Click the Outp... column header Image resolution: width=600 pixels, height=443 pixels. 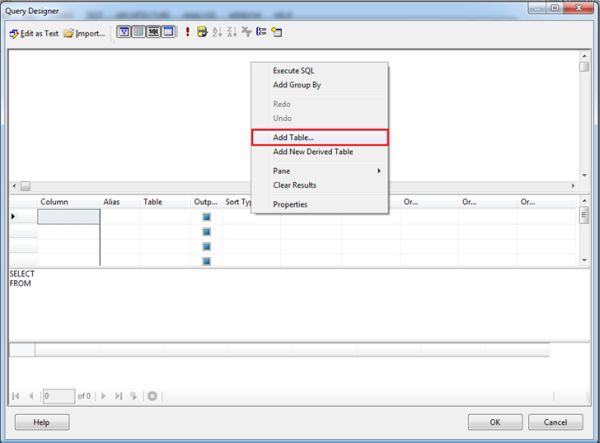point(206,202)
